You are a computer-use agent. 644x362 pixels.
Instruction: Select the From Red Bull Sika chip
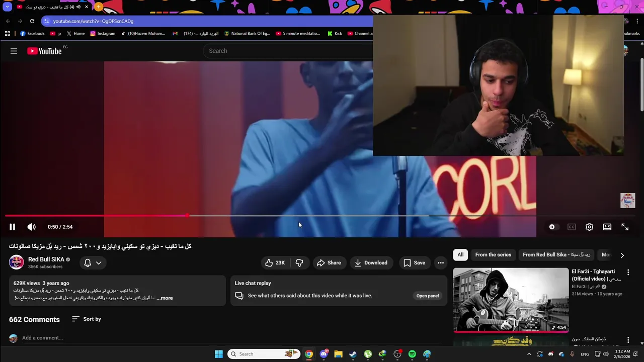pyautogui.click(x=556, y=254)
